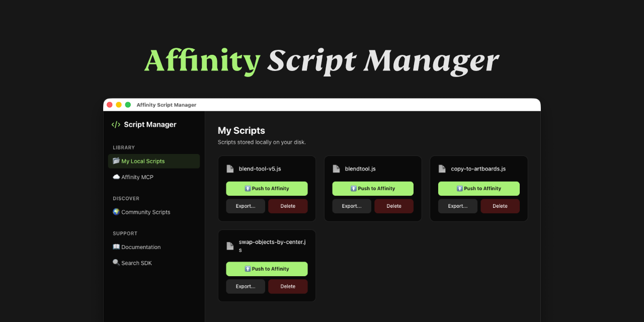Delete the copy-to-artboards.js script

pyautogui.click(x=500, y=206)
